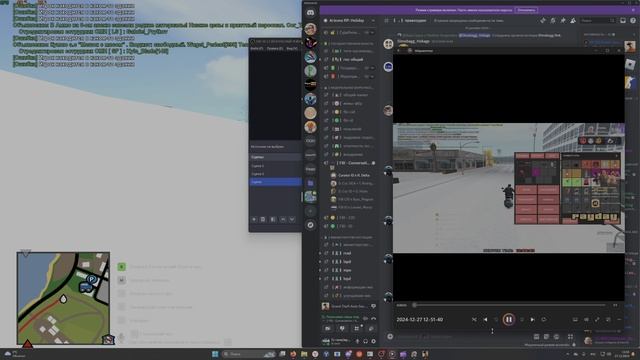Move scene up arrow in scenes panel
Image resolution: width=640 pixels, height=360 pixels.
click(283, 220)
